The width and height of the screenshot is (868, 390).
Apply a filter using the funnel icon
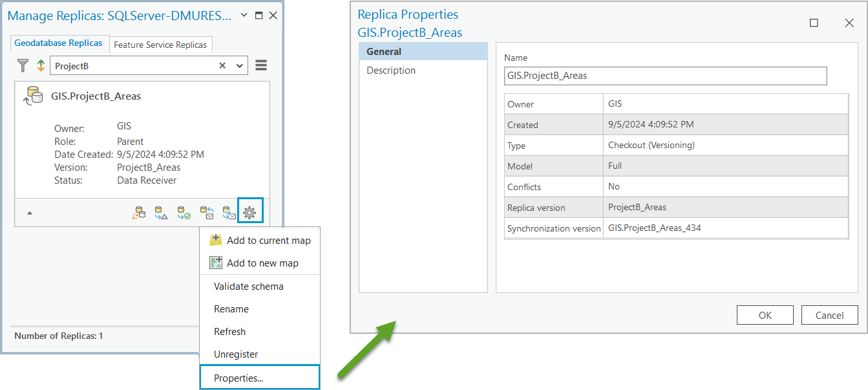[23, 65]
